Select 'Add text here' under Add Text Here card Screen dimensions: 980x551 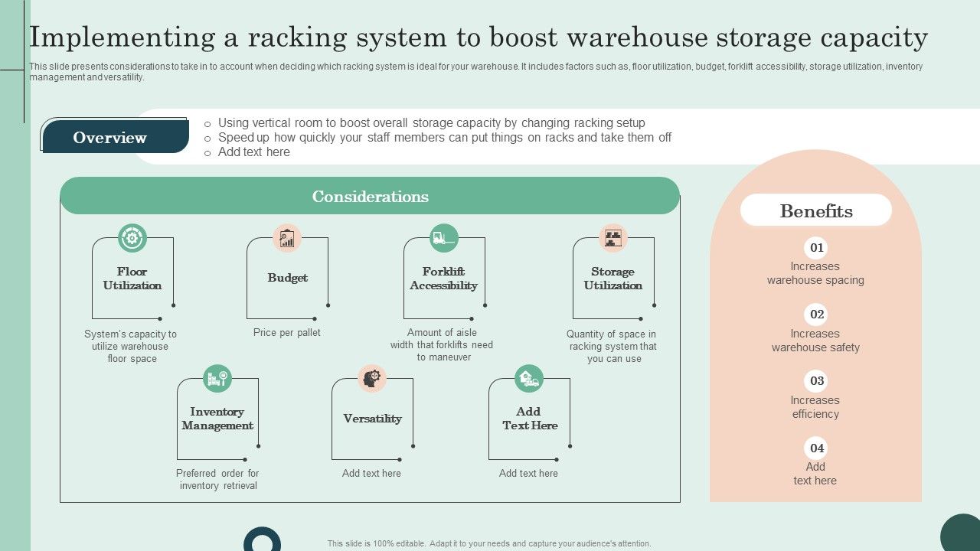point(528,474)
